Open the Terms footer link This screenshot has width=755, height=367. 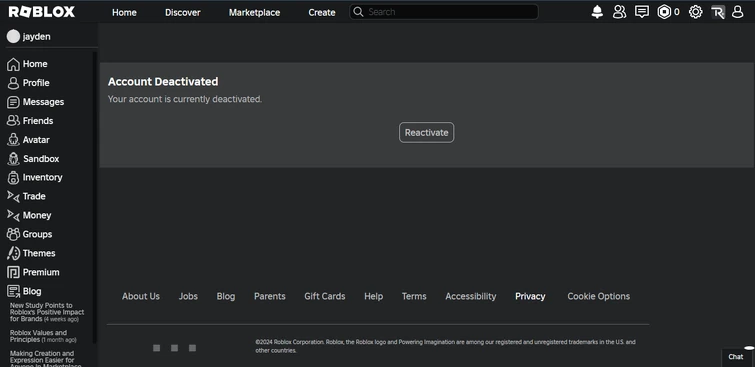coord(414,297)
